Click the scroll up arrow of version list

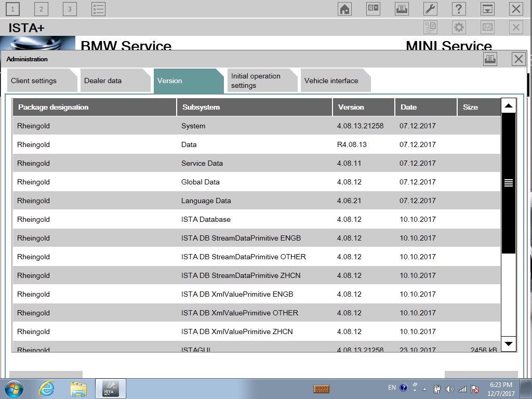click(508, 106)
